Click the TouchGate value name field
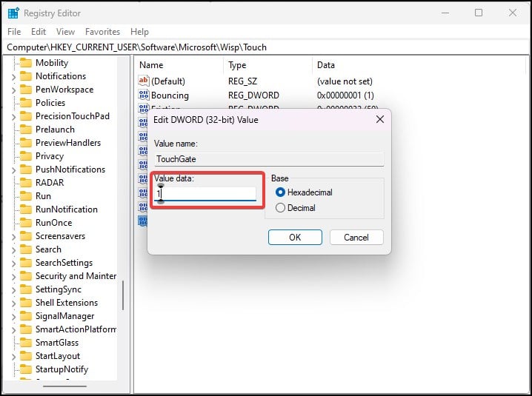This screenshot has width=532, height=396. coord(269,159)
